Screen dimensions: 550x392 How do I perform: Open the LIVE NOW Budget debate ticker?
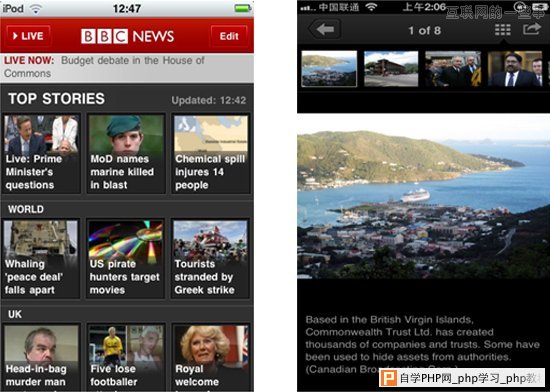127,67
